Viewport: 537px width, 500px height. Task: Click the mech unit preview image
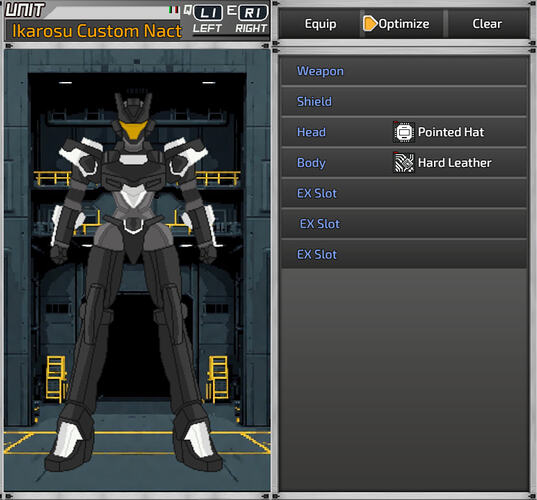[x=137, y=271]
